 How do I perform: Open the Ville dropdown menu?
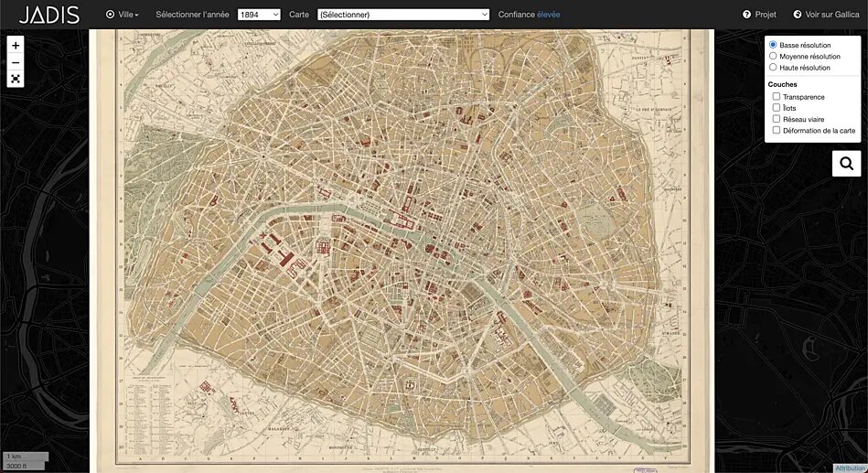pos(123,15)
